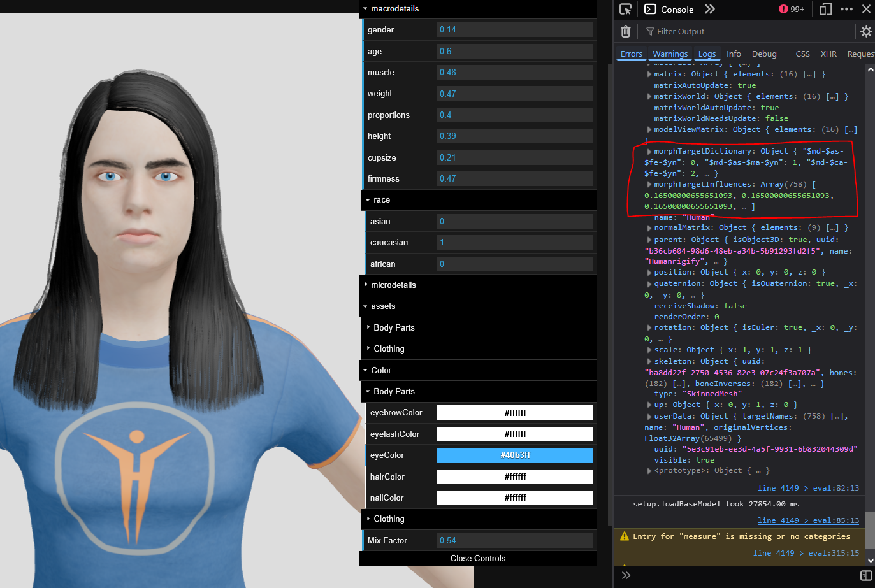Click the element picker icon in devtools
The image size is (875, 588).
625,9
